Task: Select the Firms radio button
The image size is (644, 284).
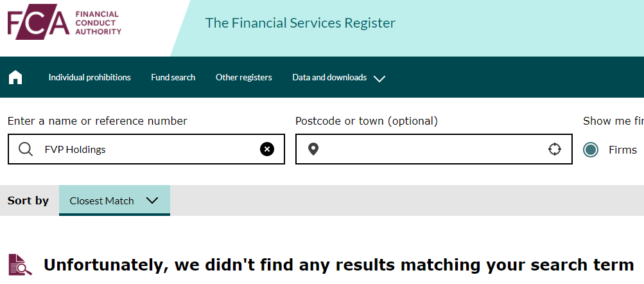Action: click(x=591, y=150)
